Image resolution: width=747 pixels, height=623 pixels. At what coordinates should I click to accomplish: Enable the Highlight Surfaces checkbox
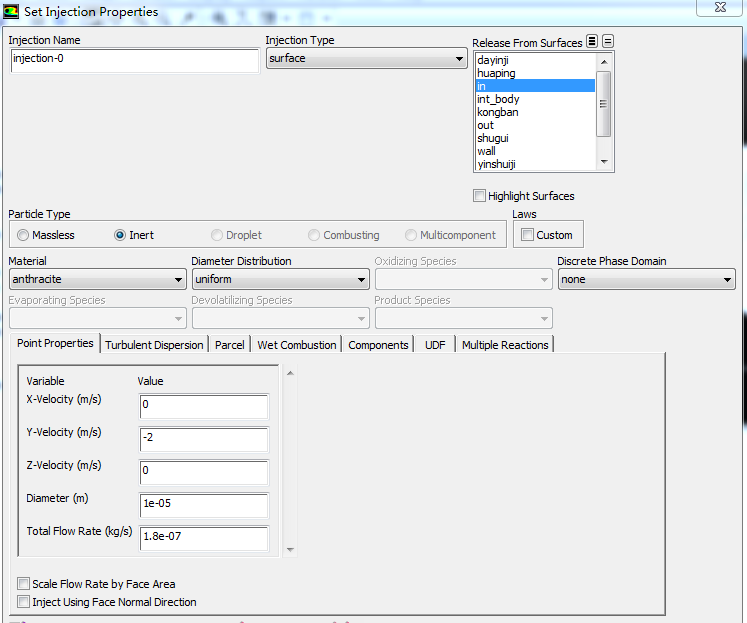click(479, 196)
